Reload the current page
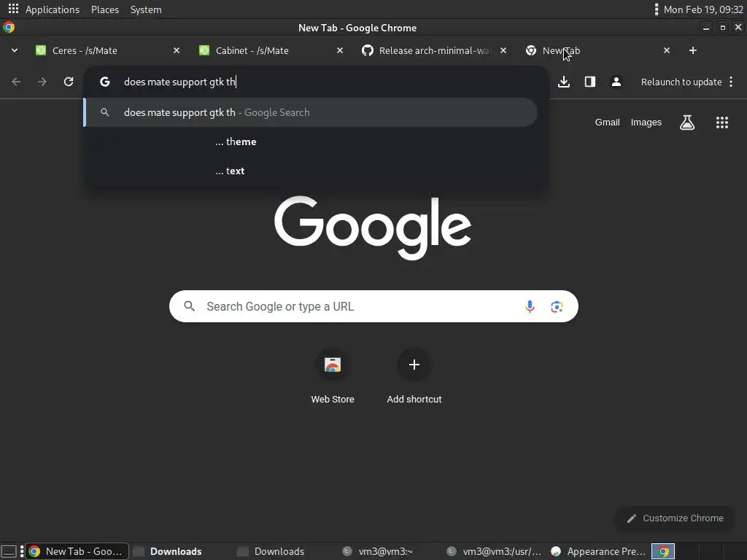 click(69, 82)
